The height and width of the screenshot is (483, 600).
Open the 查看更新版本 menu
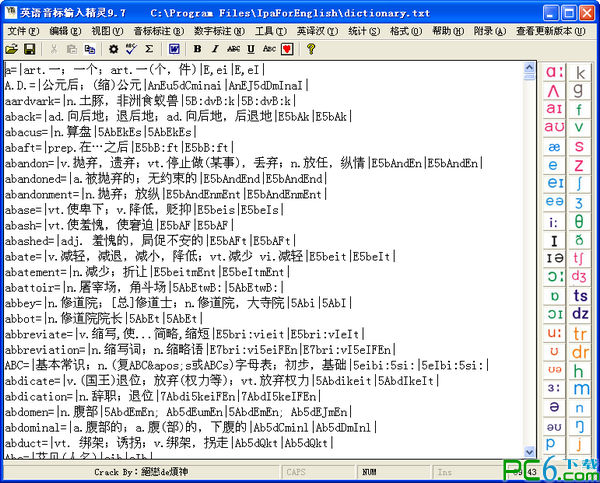(548, 31)
